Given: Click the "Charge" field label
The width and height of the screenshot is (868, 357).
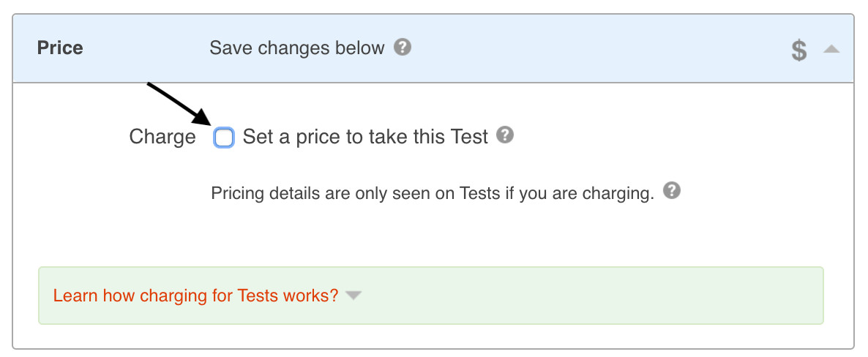Looking at the screenshot, I should pyautogui.click(x=162, y=137).
